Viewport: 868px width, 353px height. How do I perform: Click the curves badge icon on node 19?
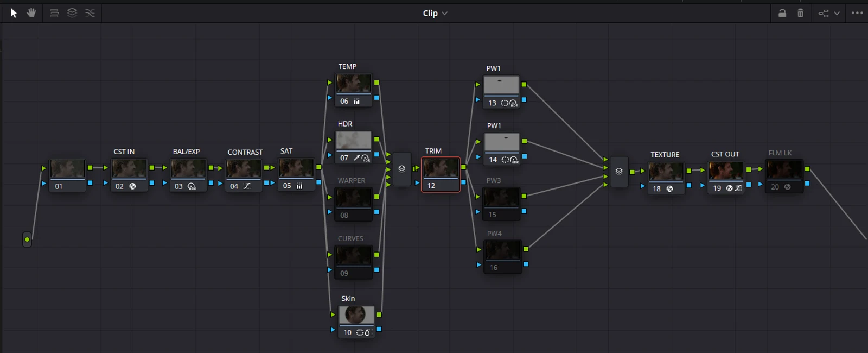(x=738, y=188)
